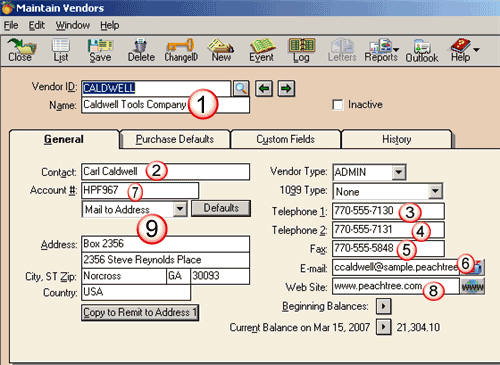Viewport: 500px width, 365px height.
Task: Click the City field Norcross
Action: coord(124,276)
